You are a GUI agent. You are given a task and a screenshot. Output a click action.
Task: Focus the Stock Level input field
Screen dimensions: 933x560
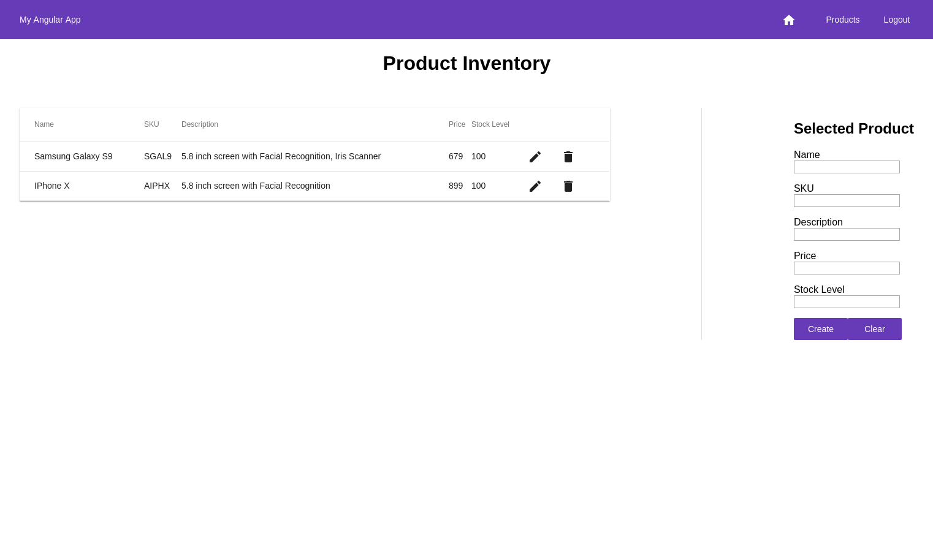(847, 302)
